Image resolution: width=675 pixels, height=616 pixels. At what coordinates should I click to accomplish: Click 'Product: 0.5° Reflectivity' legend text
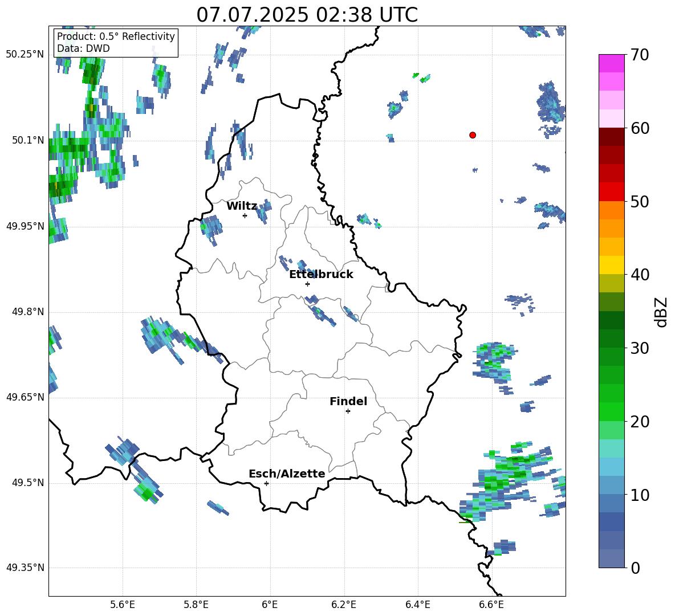coord(116,36)
